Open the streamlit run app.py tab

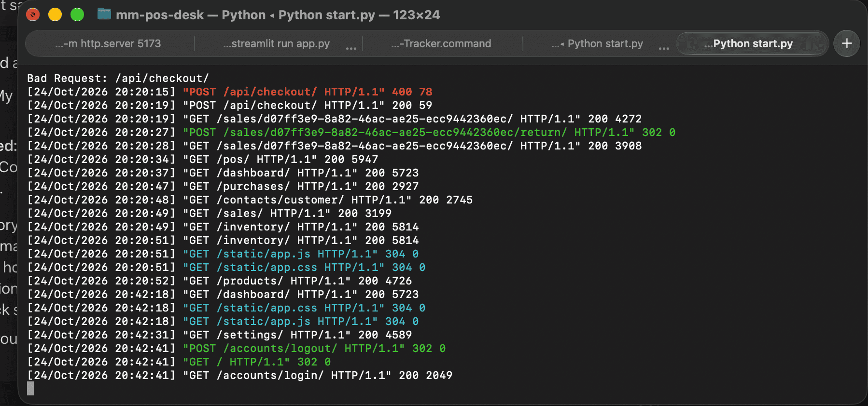click(277, 43)
